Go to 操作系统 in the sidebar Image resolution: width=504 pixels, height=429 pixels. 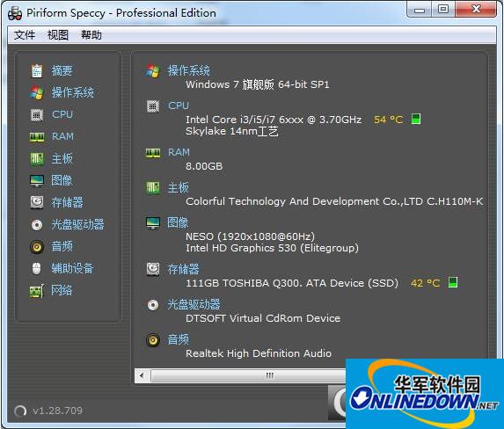[73, 92]
